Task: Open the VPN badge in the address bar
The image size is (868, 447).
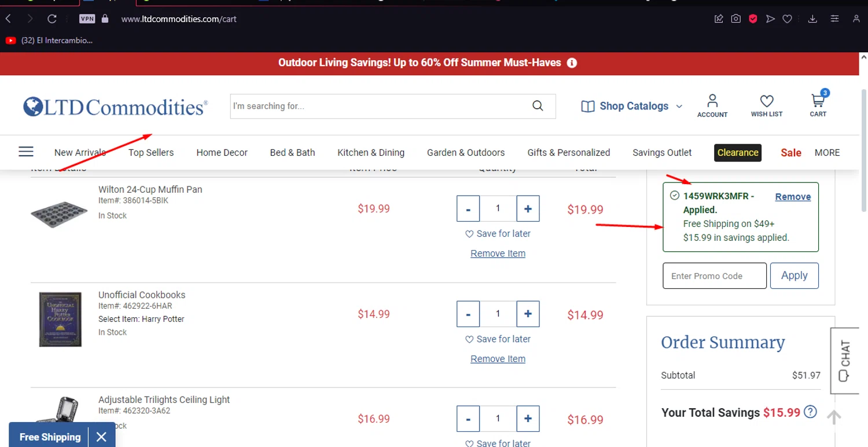Action: click(x=87, y=19)
